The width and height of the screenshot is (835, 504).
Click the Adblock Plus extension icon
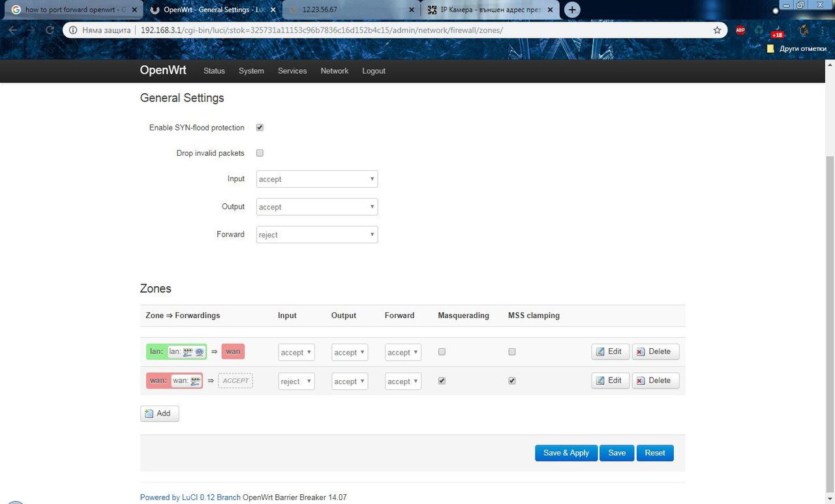pos(740,30)
